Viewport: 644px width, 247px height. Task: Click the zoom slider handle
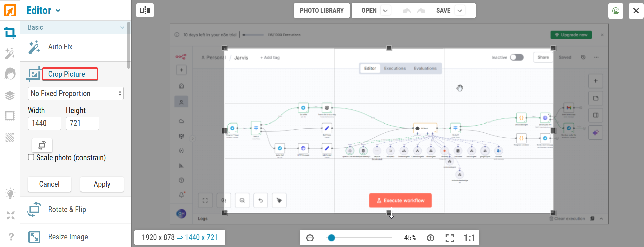click(331, 238)
